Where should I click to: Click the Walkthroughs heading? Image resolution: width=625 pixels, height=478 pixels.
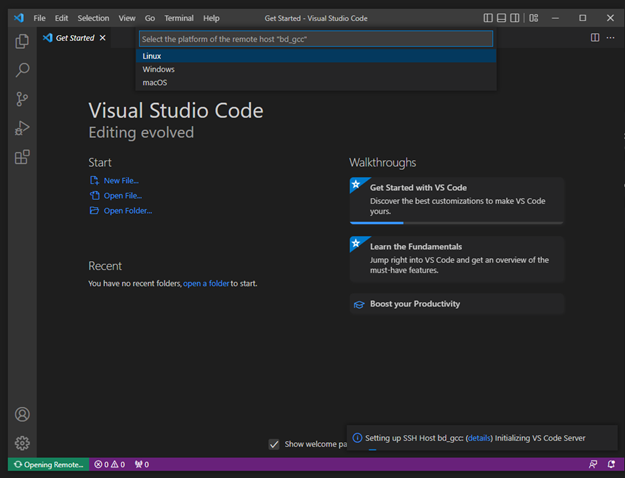pos(383,163)
